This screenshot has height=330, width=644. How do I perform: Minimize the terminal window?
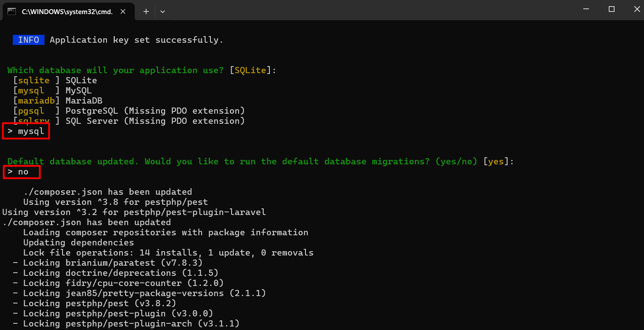586,9
